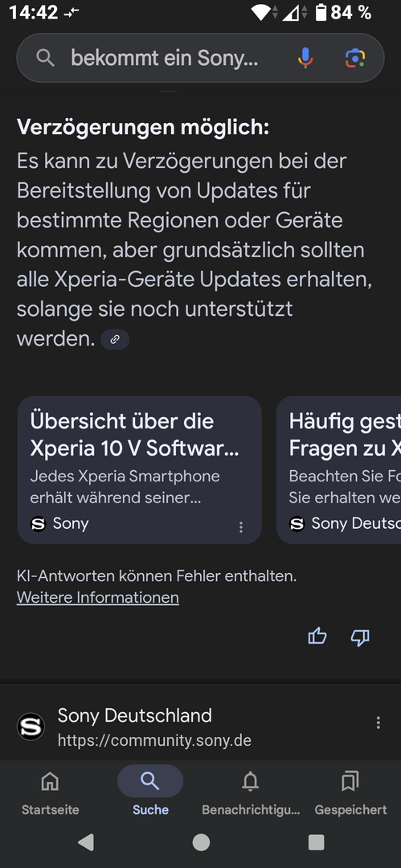Tap the search query text field

[x=165, y=58]
